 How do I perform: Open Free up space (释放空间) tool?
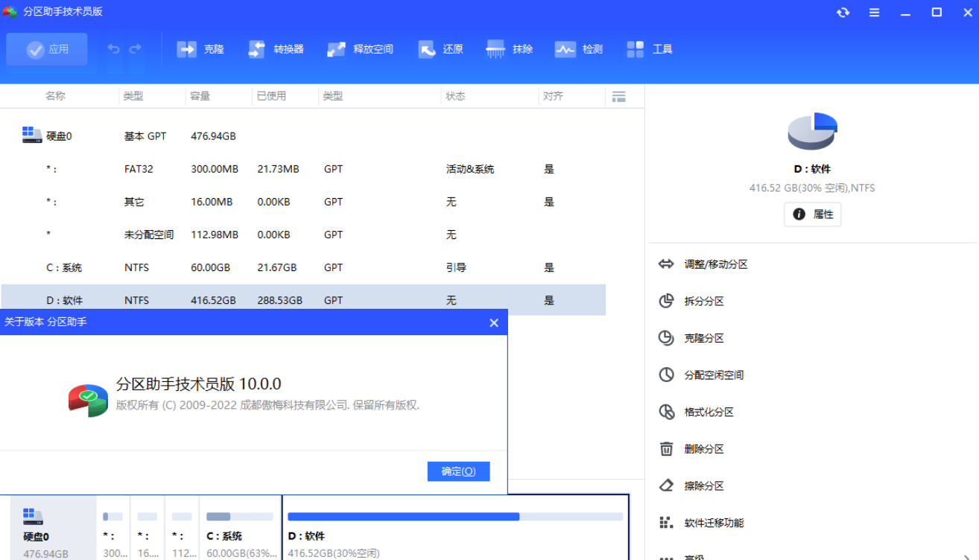(x=360, y=49)
